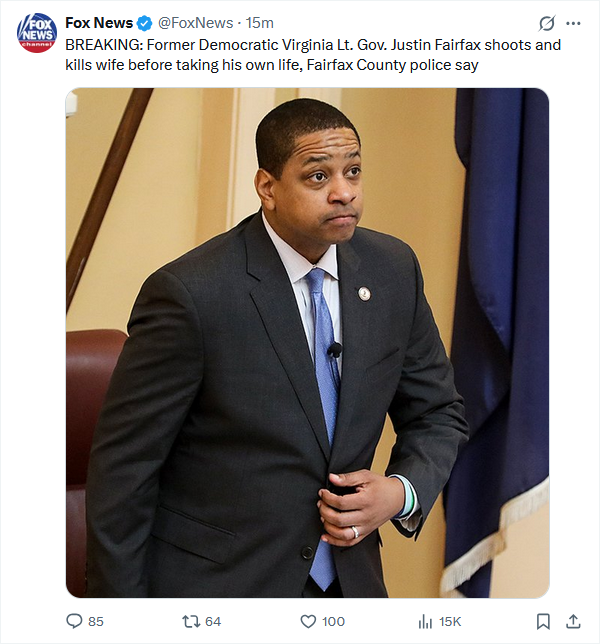Click the Fox News display name

tap(99, 23)
